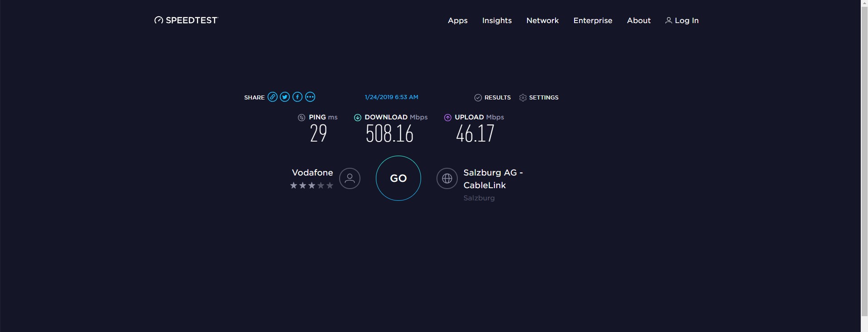
Task: Click the ping icon
Action: (x=302, y=118)
